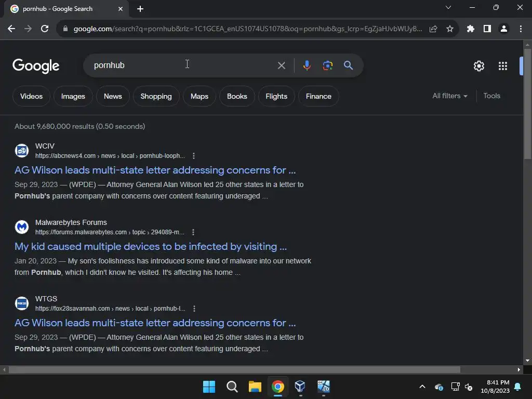The image size is (532, 399).
Task: Open the clock showing 8:41 PM
Action: [x=495, y=387]
